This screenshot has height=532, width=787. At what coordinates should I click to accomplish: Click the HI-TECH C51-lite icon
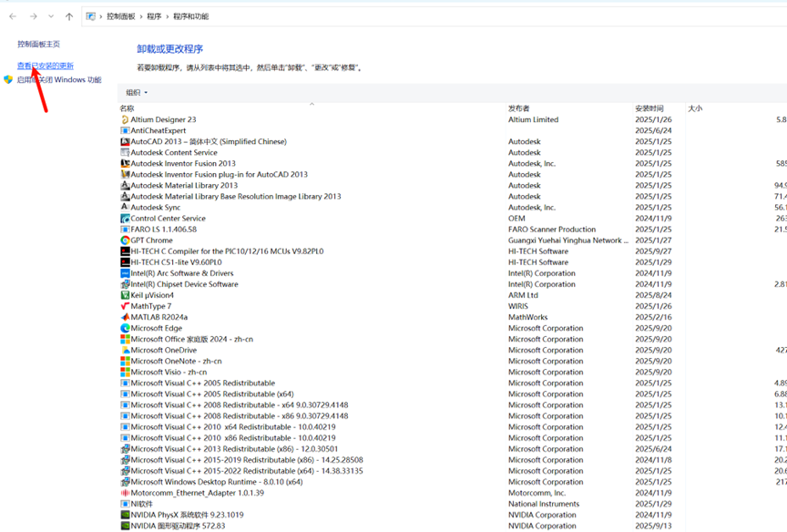(125, 262)
